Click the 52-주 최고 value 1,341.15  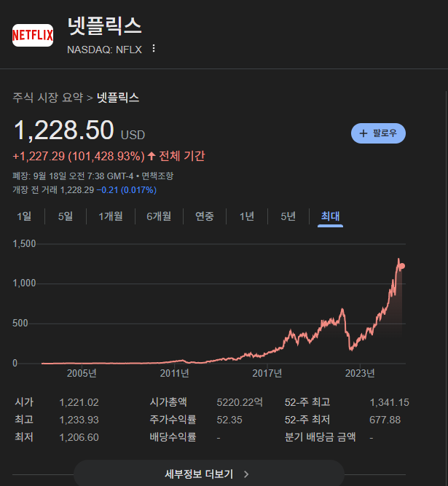[390, 402]
